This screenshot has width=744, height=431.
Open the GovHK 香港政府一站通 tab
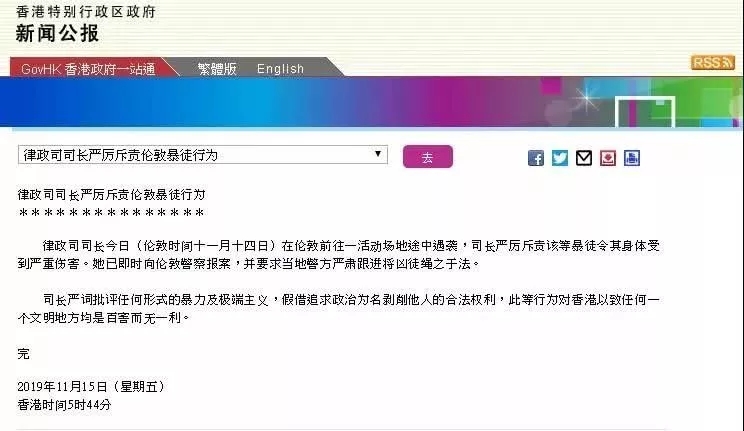point(88,69)
